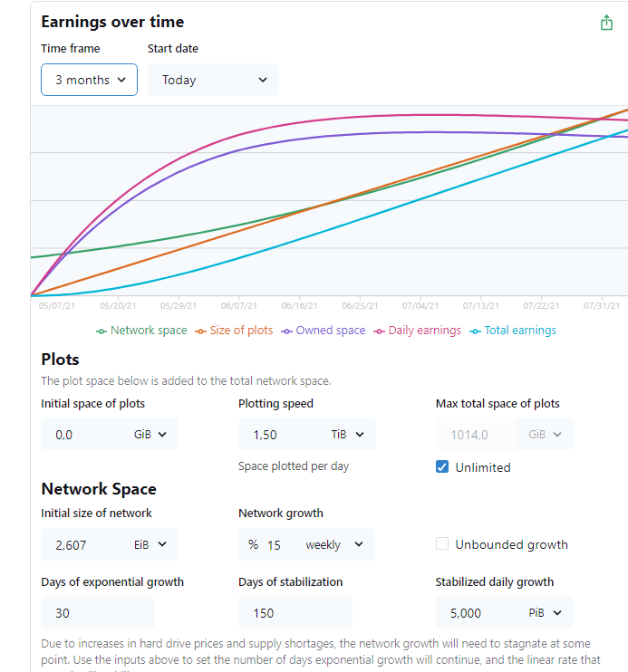The image size is (628, 672).
Task: Uncheck the Unlimited checkbox
Action: pyautogui.click(x=442, y=467)
